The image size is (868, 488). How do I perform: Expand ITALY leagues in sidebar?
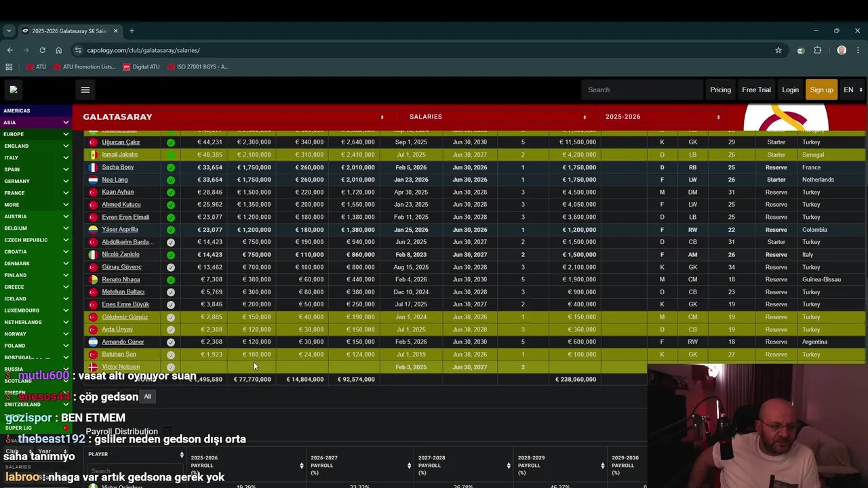click(x=66, y=157)
